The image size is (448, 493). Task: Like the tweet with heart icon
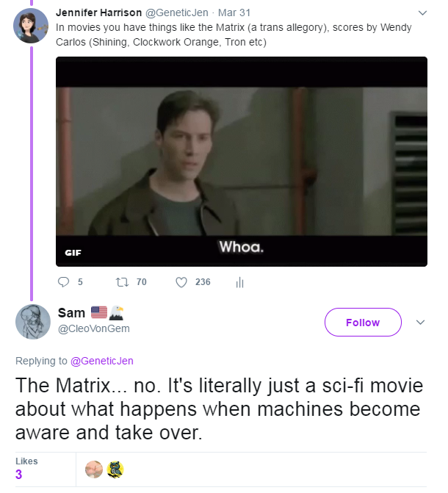(181, 282)
